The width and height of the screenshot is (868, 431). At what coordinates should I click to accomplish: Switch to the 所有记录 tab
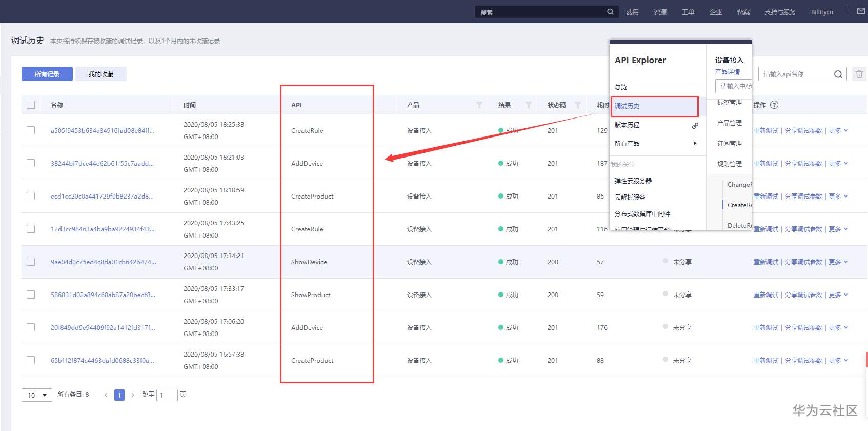(x=47, y=74)
